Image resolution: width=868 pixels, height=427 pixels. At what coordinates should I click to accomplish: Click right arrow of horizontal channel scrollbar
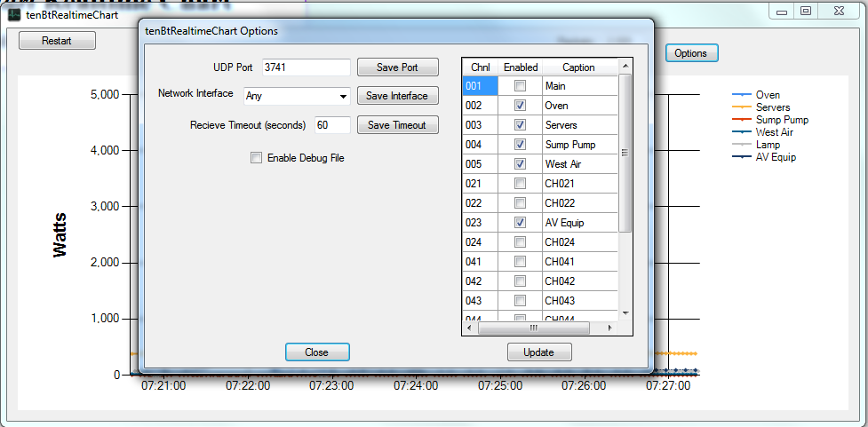pos(609,328)
